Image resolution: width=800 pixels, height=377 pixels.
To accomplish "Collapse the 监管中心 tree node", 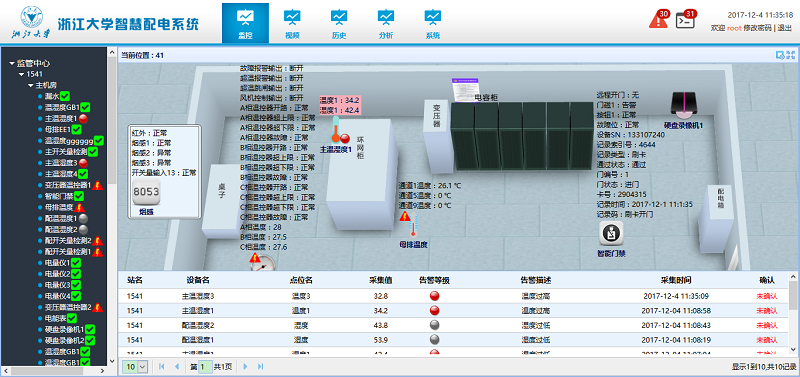I will (x=12, y=64).
